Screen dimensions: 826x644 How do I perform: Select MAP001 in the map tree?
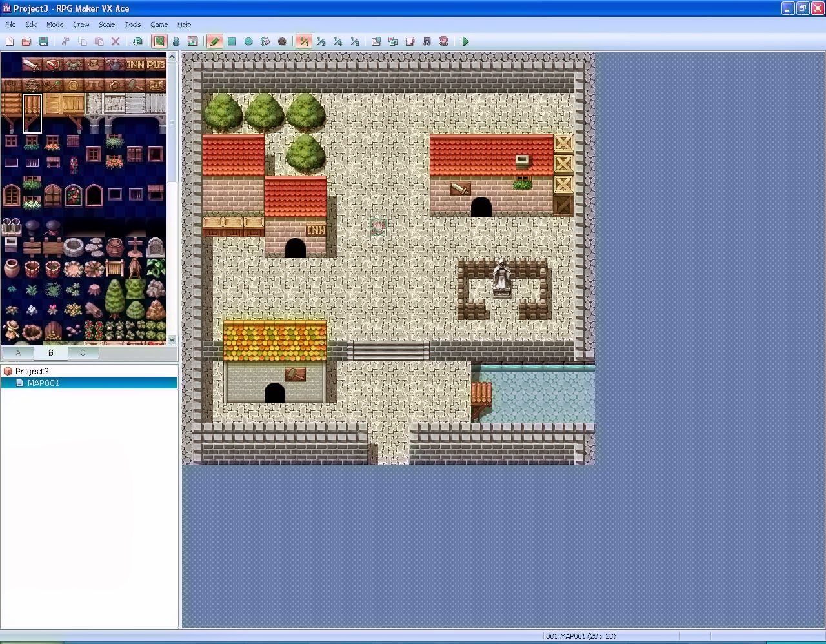click(x=43, y=383)
